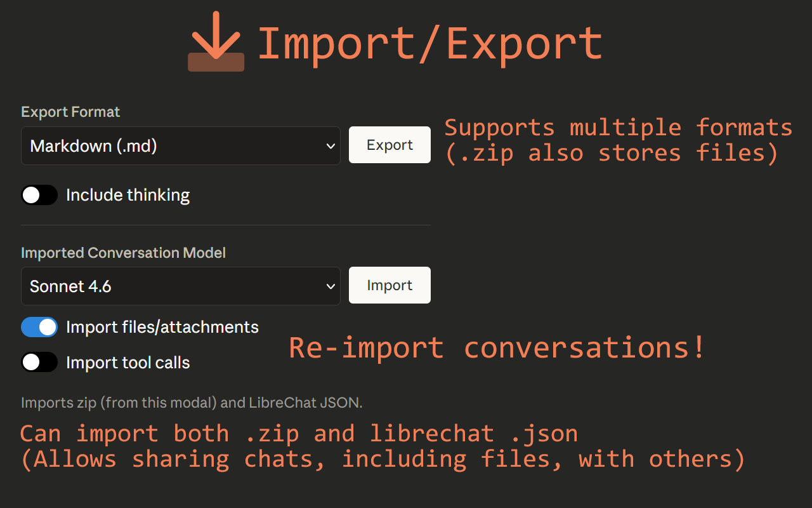Image resolution: width=812 pixels, height=508 pixels.
Task: Open the Imported Conversation Model dropdown showing Sonnet 4.6
Action: tap(181, 286)
